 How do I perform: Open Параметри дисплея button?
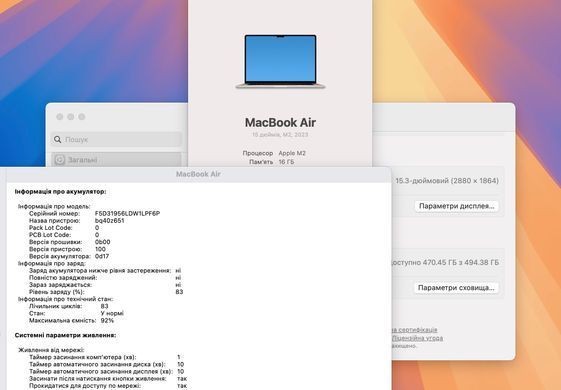click(457, 206)
